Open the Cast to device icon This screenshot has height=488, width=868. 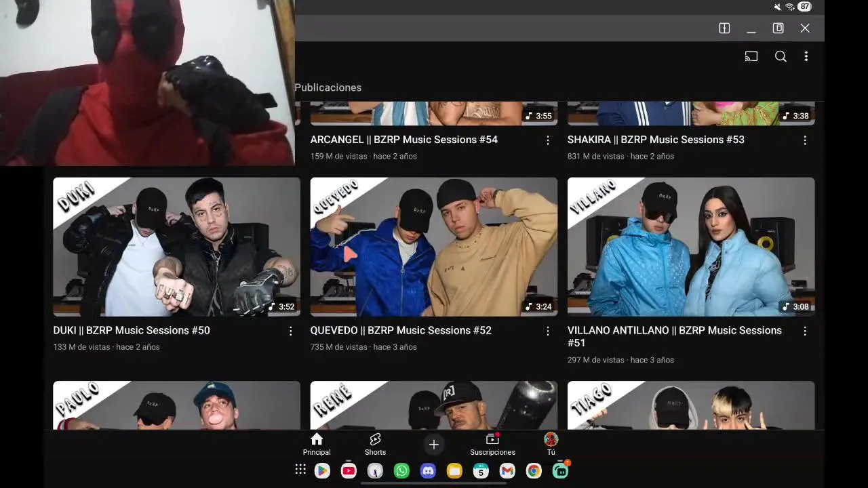click(x=751, y=57)
